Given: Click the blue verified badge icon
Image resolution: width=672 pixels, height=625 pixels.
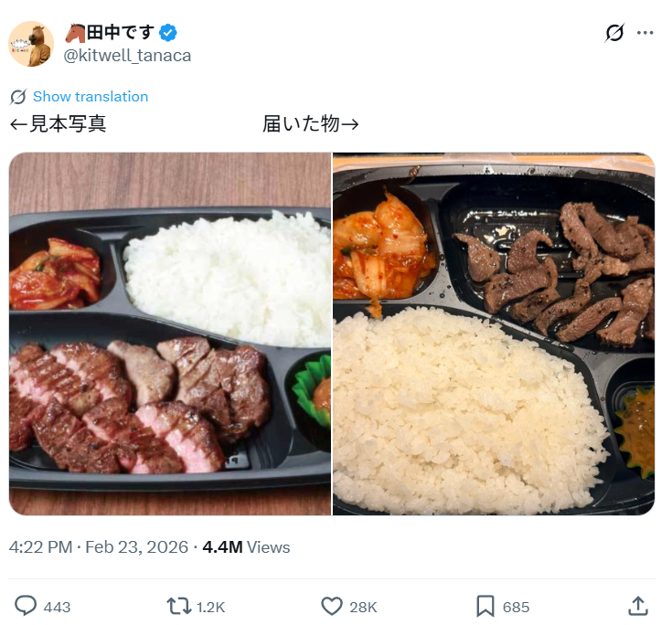Looking at the screenshot, I should (x=168, y=33).
